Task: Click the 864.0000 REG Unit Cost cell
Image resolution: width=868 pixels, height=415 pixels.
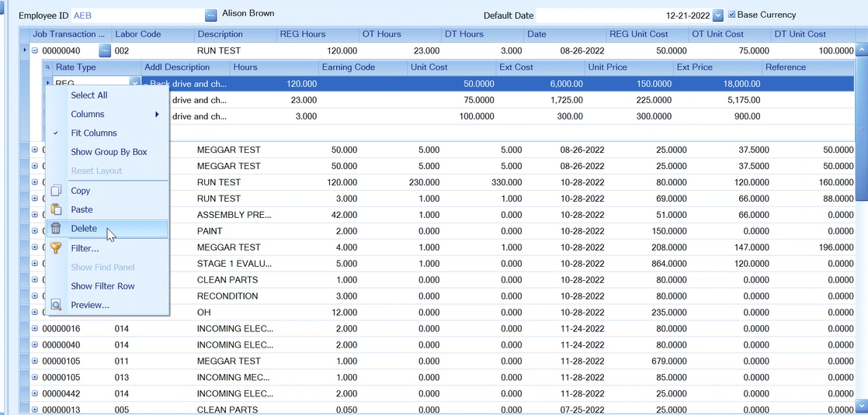Action: pos(648,264)
